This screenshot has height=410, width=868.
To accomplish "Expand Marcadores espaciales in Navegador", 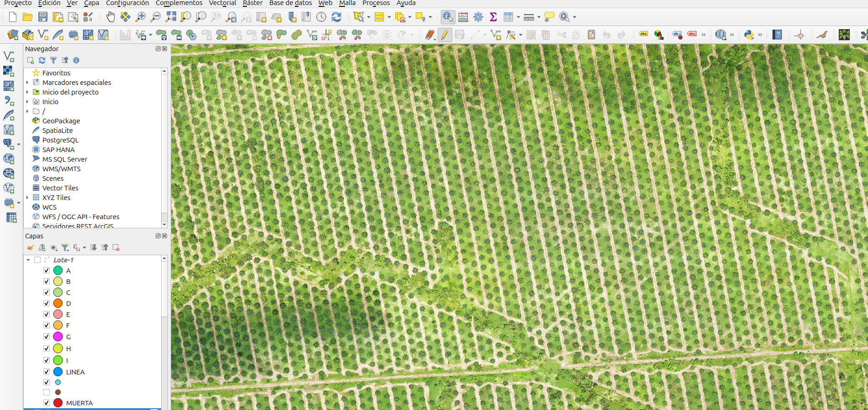I will click(x=27, y=83).
